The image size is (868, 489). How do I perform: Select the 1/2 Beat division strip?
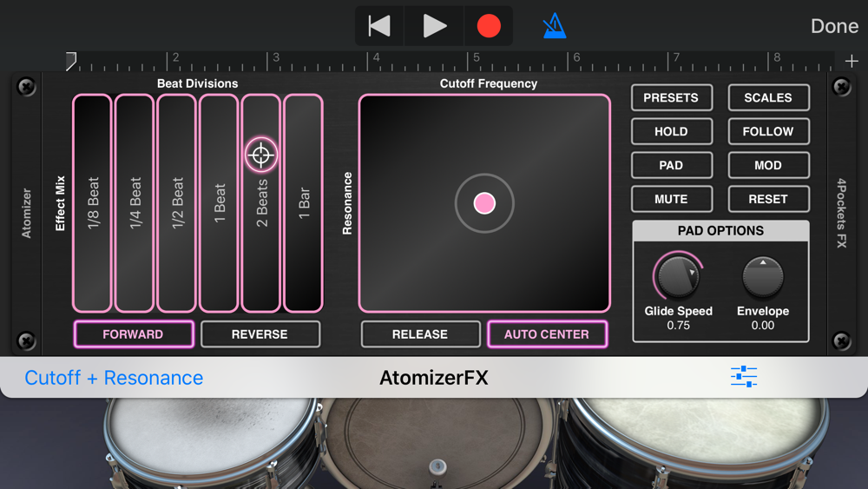coord(176,203)
